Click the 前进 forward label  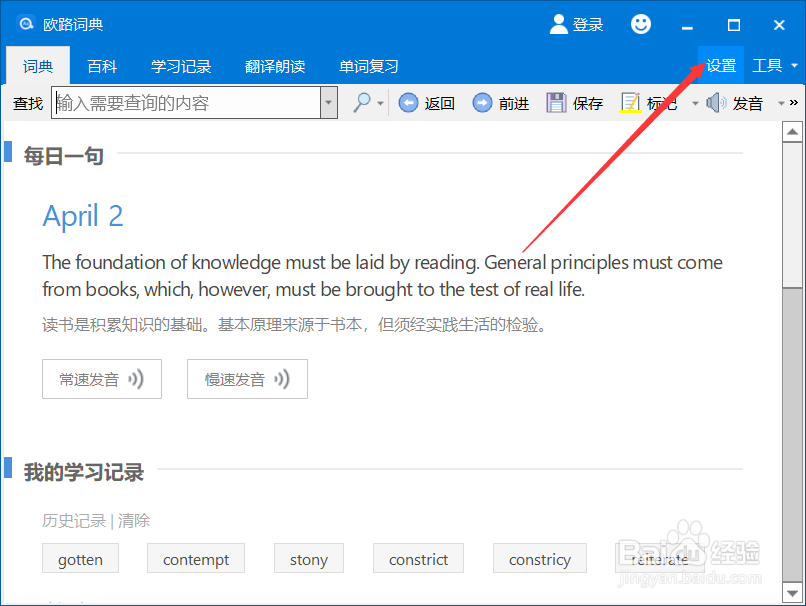coord(514,103)
